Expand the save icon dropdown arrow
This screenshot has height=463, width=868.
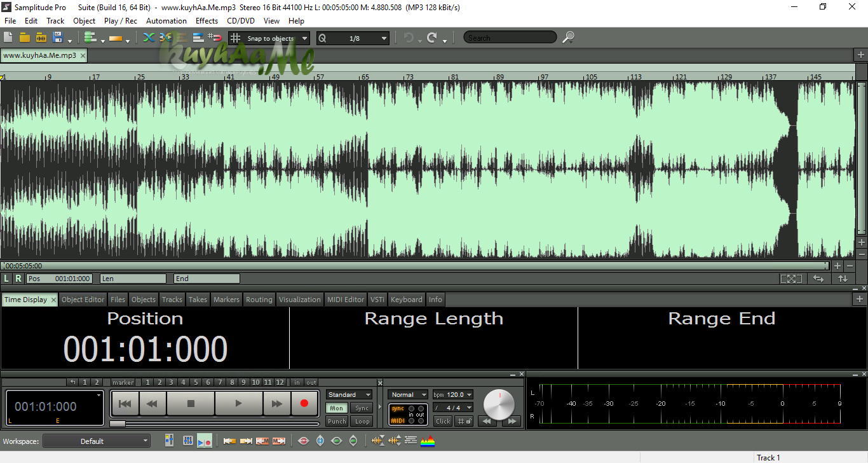point(69,41)
